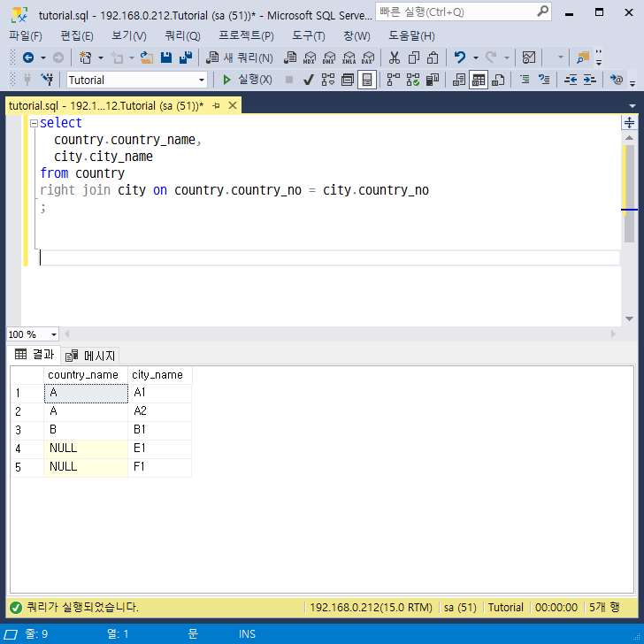Screen dimensions: 644x644
Task: Collapse the select statement outline
Action: (x=34, y=124)
